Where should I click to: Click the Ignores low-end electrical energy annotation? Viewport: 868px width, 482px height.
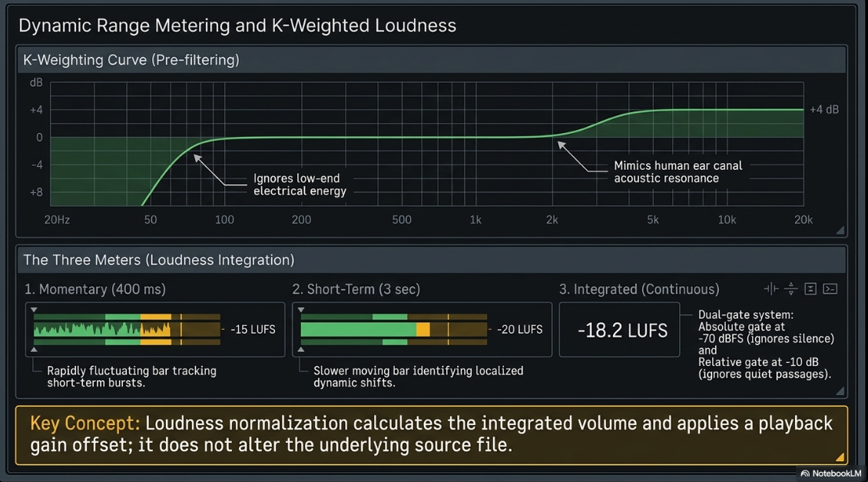tap(300, 184)
